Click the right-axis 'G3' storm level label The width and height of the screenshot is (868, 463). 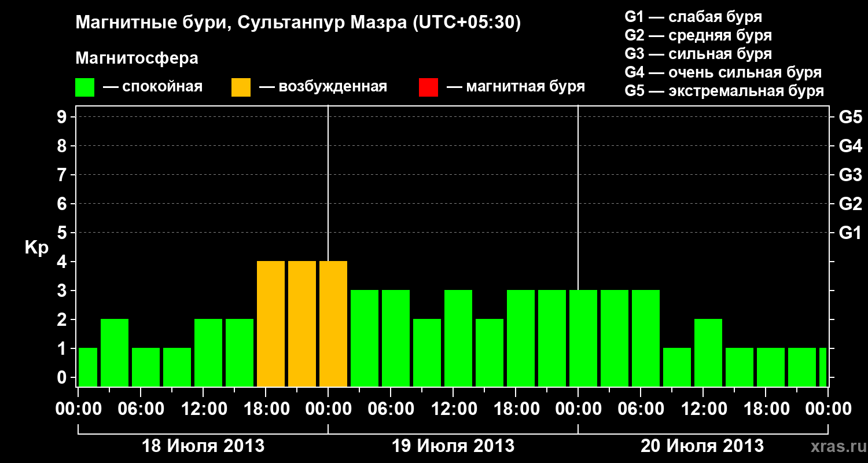[850, 175]
